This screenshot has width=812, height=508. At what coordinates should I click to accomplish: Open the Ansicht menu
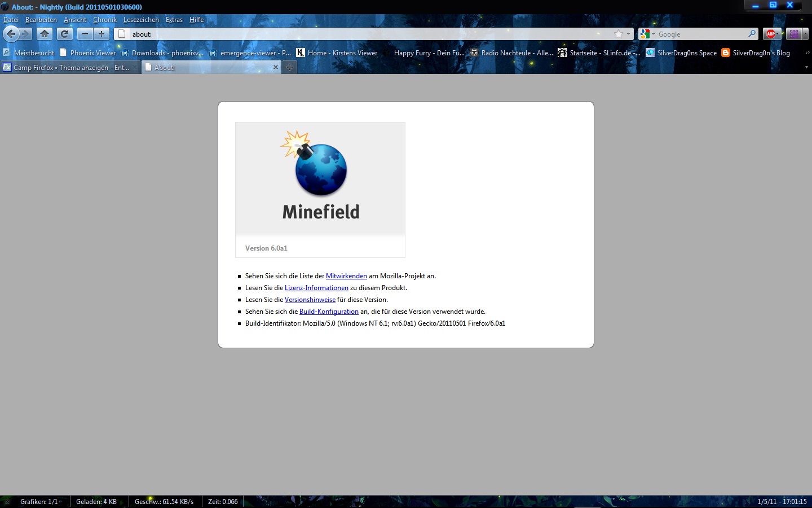[75, 20]
